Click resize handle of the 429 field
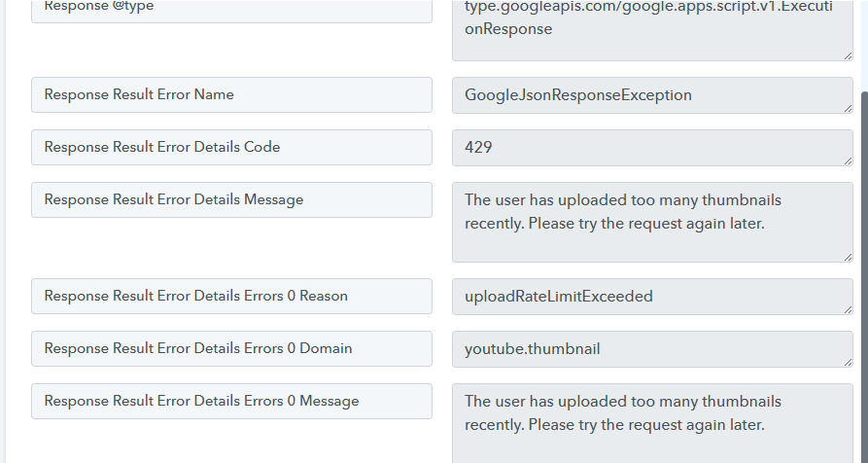 (x=848, y=160)
